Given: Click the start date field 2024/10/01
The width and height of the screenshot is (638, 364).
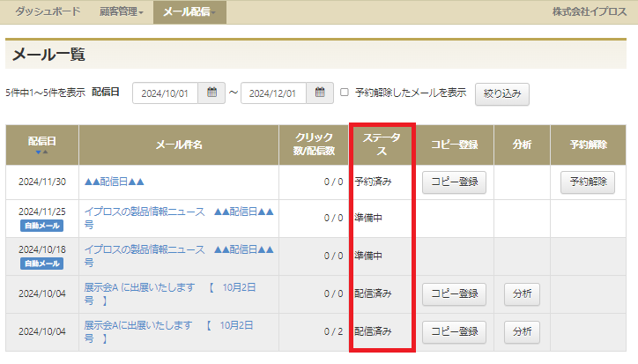Looking at the screenshot, I should [x=165, y=93].
